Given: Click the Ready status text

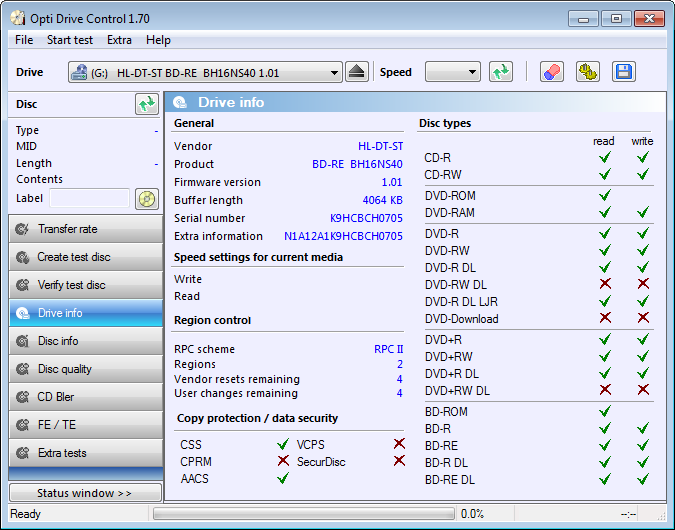Looking at the screenshot, I should pos(25,514).
